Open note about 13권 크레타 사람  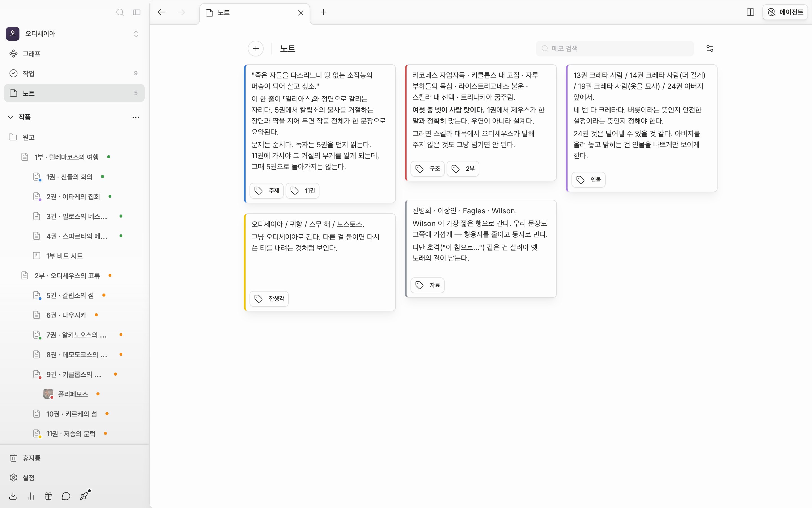pyautogui.click(x=642, y=128)
